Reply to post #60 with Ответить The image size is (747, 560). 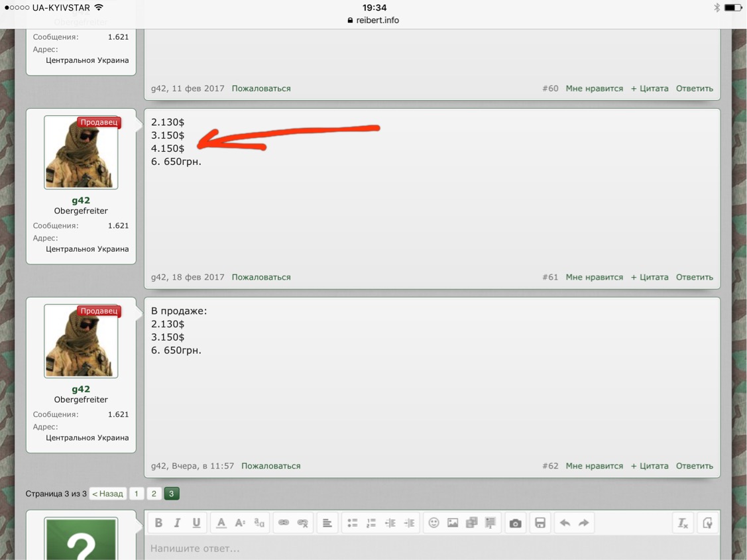point(695,89)
